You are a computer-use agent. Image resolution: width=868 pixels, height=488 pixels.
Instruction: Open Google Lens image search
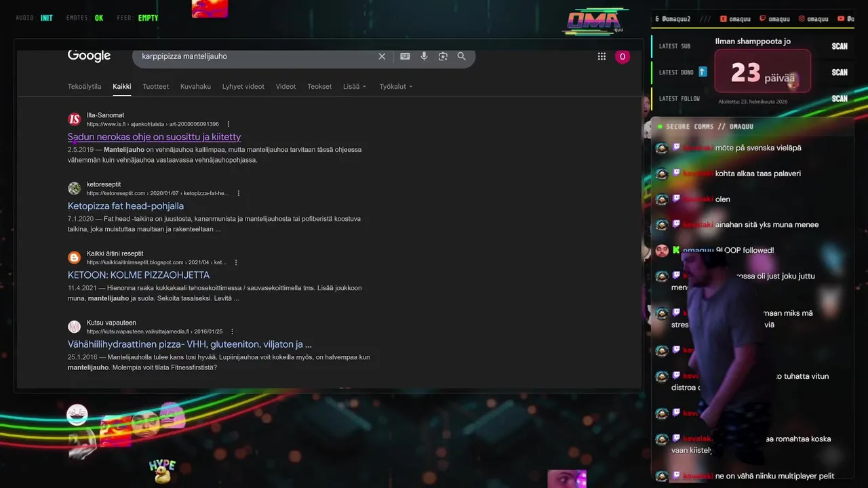pyautogui.click(x=443, y=56)
